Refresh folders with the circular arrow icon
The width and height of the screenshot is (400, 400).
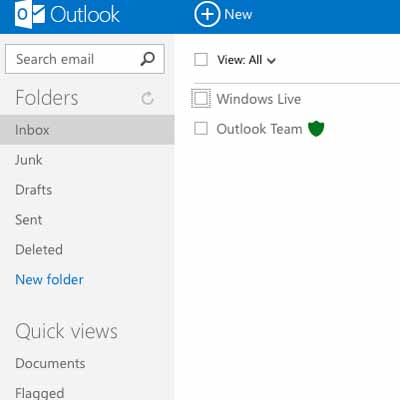147,98
